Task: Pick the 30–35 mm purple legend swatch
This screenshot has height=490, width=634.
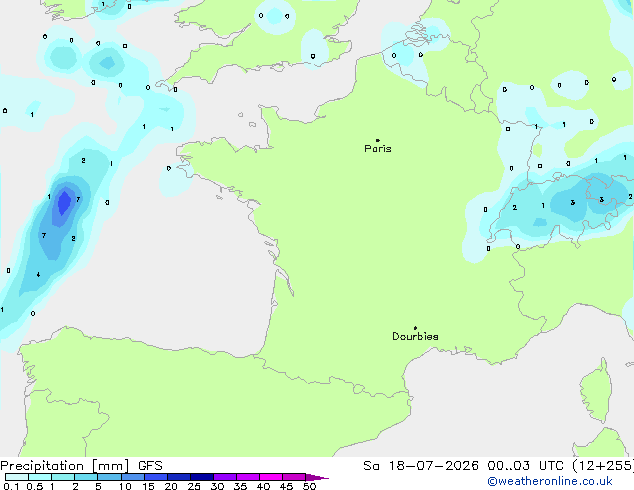Action: tap(224, 477)
